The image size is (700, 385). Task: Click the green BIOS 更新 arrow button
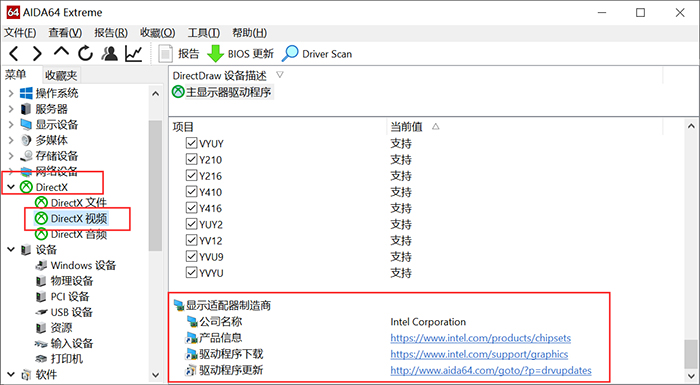coord(241,54)
